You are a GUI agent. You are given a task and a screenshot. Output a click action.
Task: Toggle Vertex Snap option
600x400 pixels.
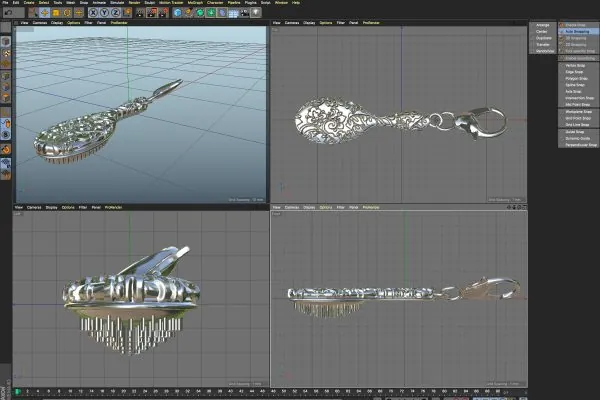pyautogui.click(x=578, y=65)
